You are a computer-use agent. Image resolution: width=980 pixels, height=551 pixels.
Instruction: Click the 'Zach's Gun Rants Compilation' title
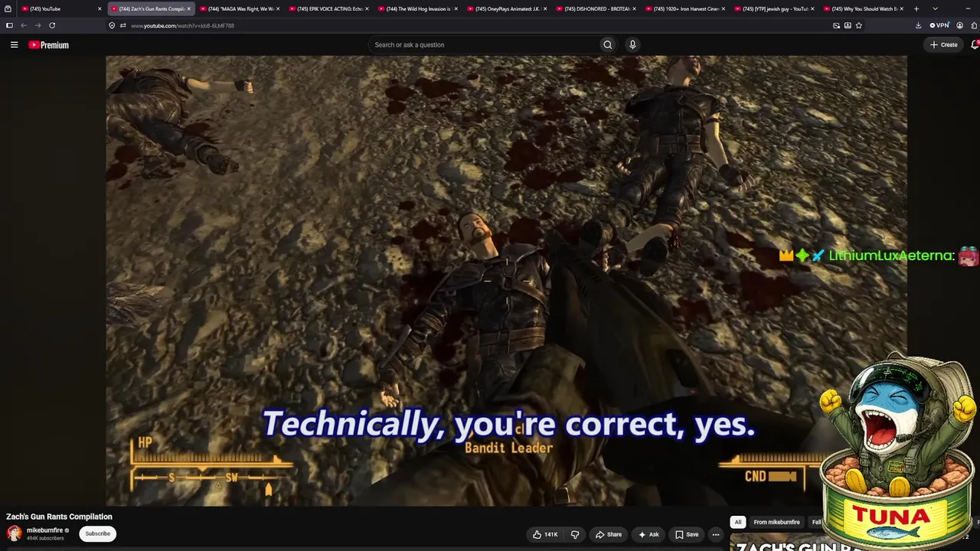pos(59,517)
